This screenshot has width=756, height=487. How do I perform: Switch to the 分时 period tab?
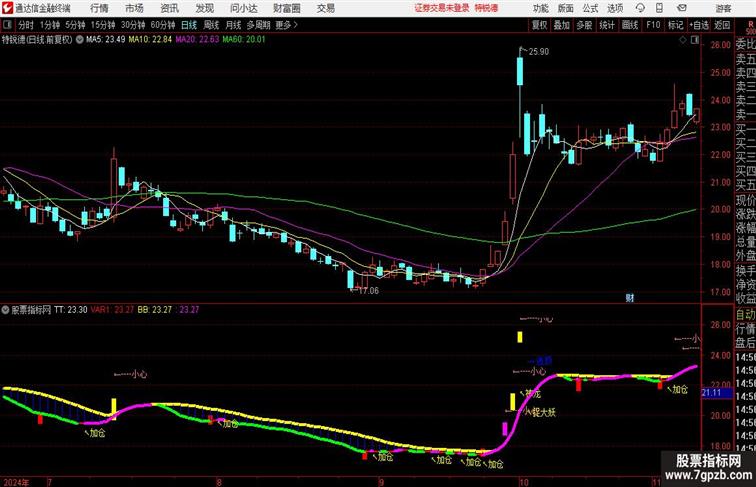click(x=26, y=25)
